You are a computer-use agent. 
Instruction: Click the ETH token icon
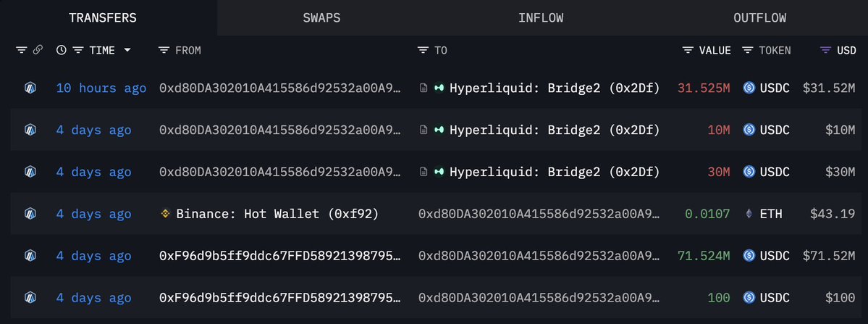pos(749,214)
